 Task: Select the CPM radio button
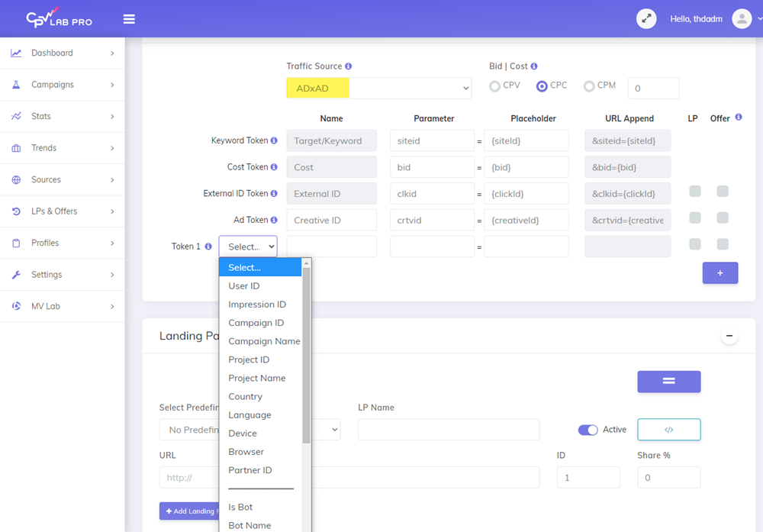click(589, 86)
